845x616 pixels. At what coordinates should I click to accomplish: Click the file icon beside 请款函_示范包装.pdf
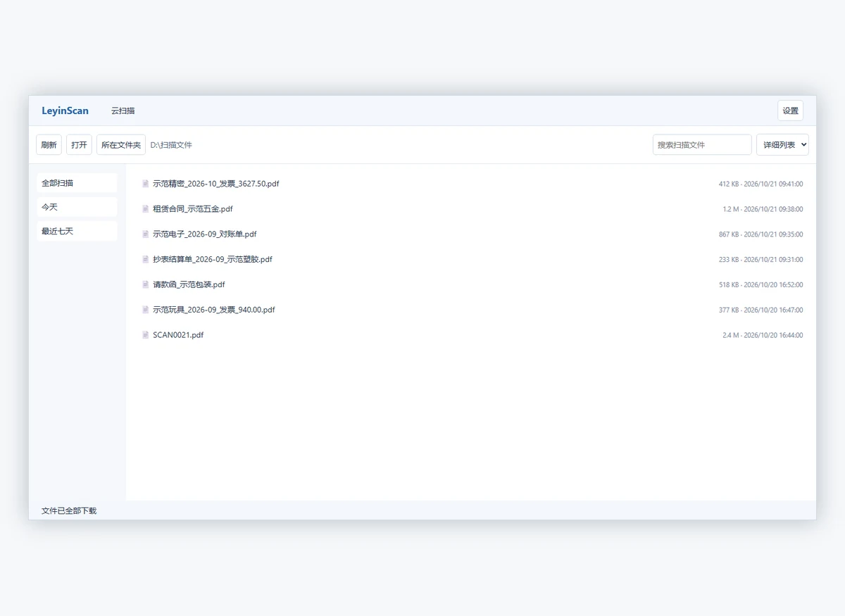click(x=146, y=284)
